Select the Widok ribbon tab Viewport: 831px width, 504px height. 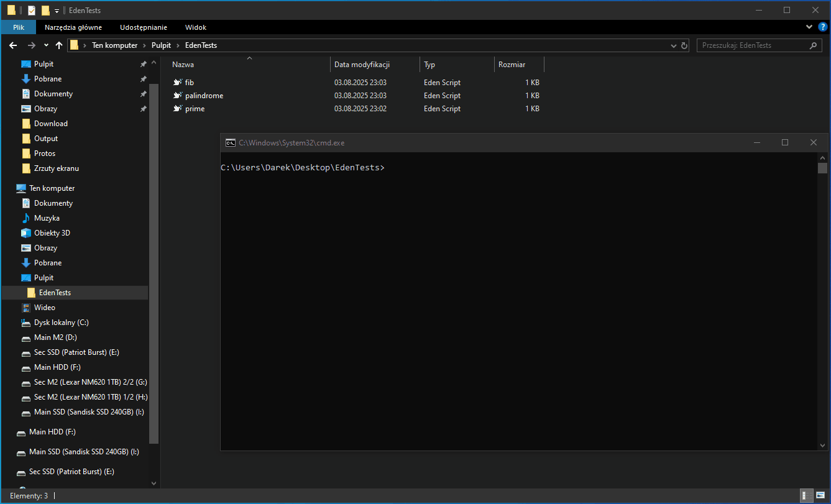[196, 27]
